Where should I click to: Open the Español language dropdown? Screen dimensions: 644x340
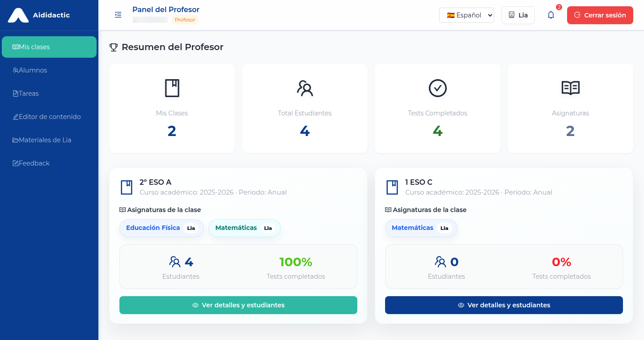coord(466,15)
